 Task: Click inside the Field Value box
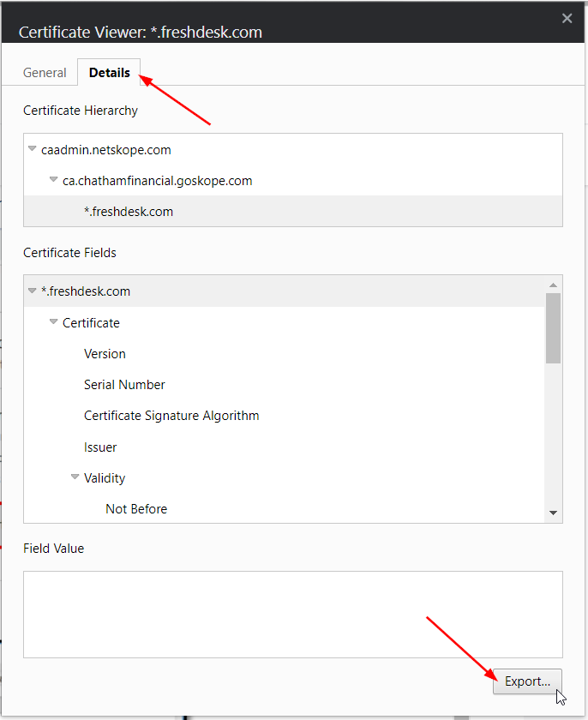click(x=293, y=615)
